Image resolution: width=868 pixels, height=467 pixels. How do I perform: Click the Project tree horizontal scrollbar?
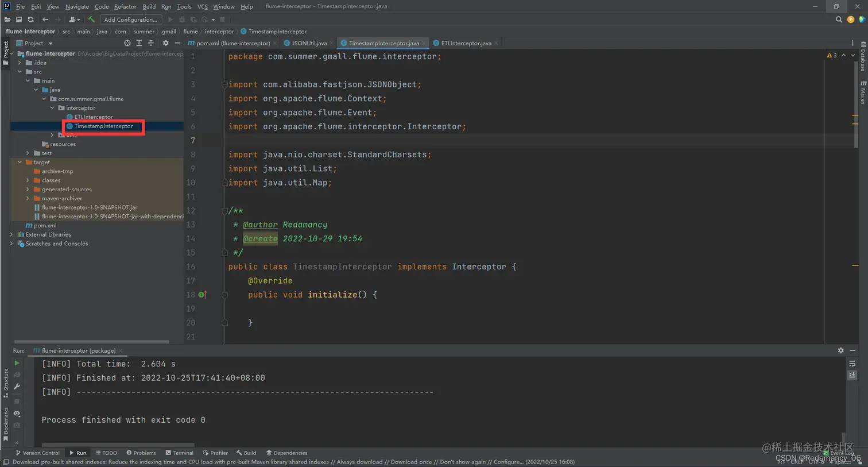(92, 342)
